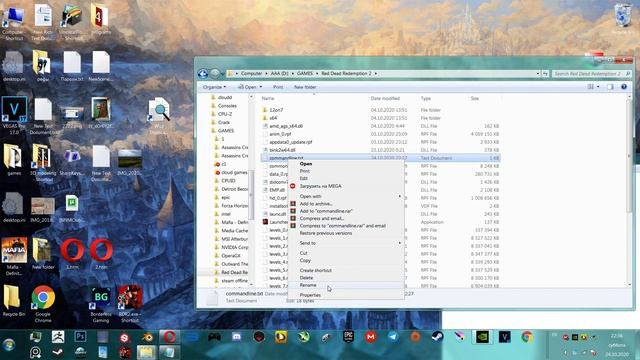This screenshot has height=360, width=640.
Task: Choose Open in the context menu
Action: tap(306, 164)
